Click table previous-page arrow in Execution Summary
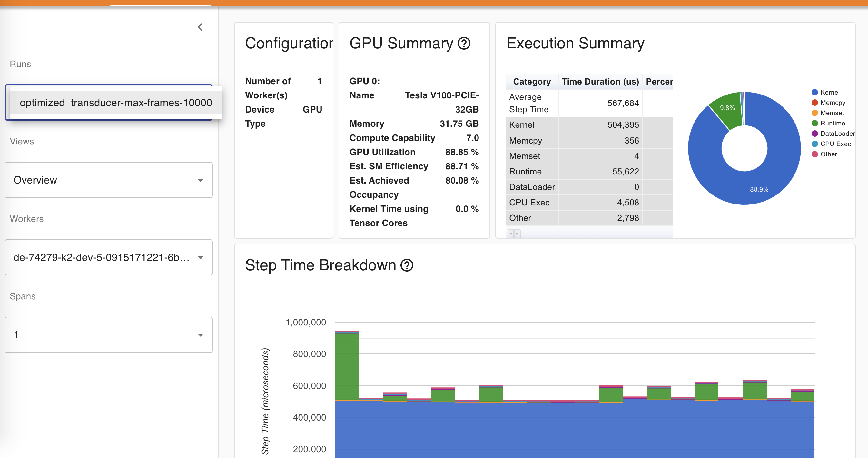Screen dimensions: 868x458 pyautogui.click(x=511, y=234)
